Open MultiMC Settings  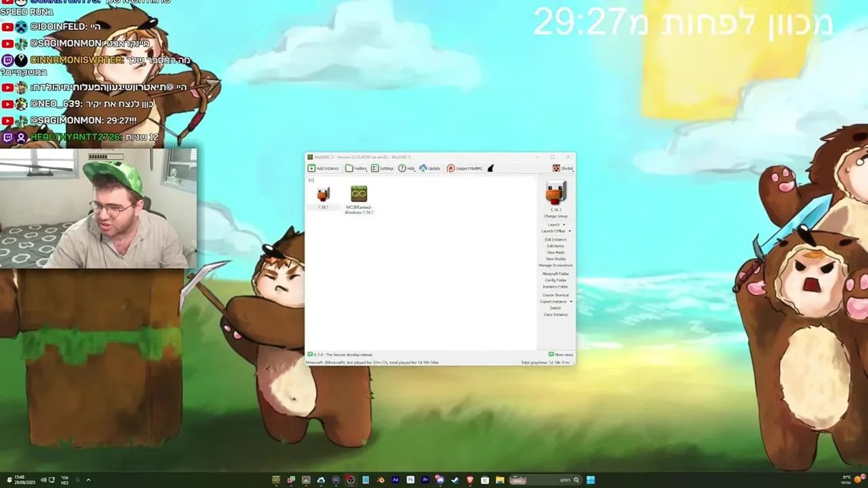382,168
